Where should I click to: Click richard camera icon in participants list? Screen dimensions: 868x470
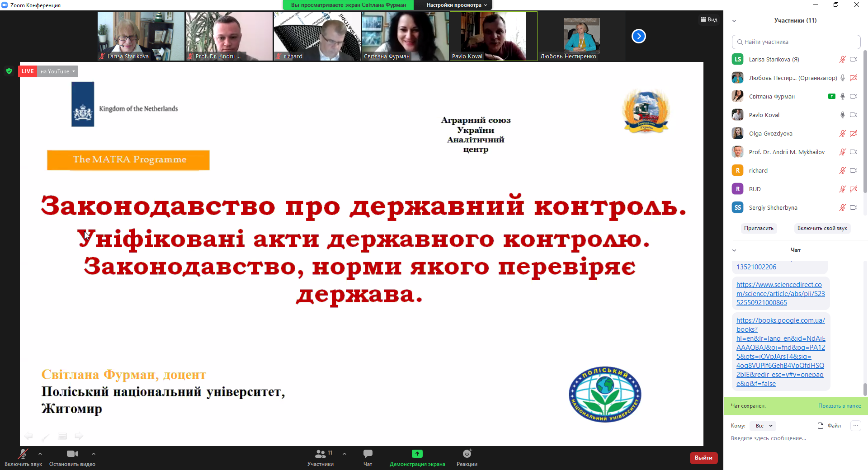854,170
